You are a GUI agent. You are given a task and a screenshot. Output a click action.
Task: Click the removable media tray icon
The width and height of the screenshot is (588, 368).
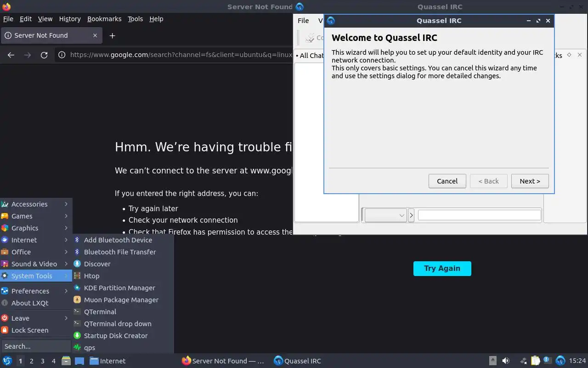coord(492,361)
